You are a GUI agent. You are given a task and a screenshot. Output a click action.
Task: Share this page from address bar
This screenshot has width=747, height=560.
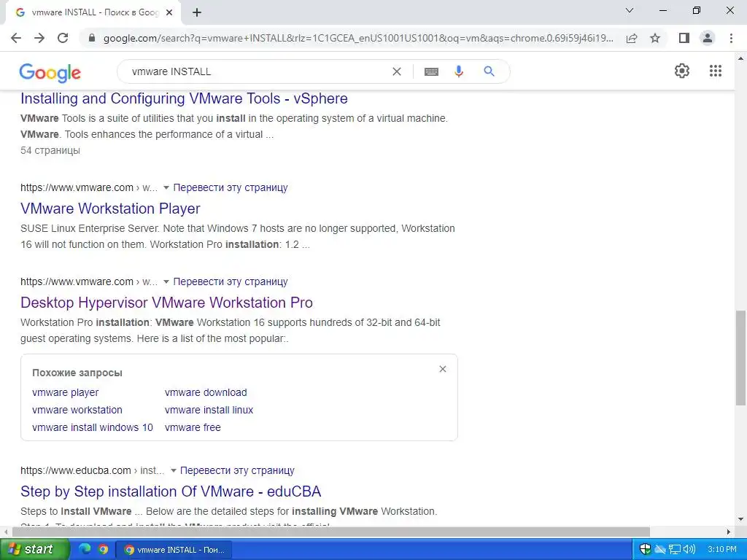point(632,38)
